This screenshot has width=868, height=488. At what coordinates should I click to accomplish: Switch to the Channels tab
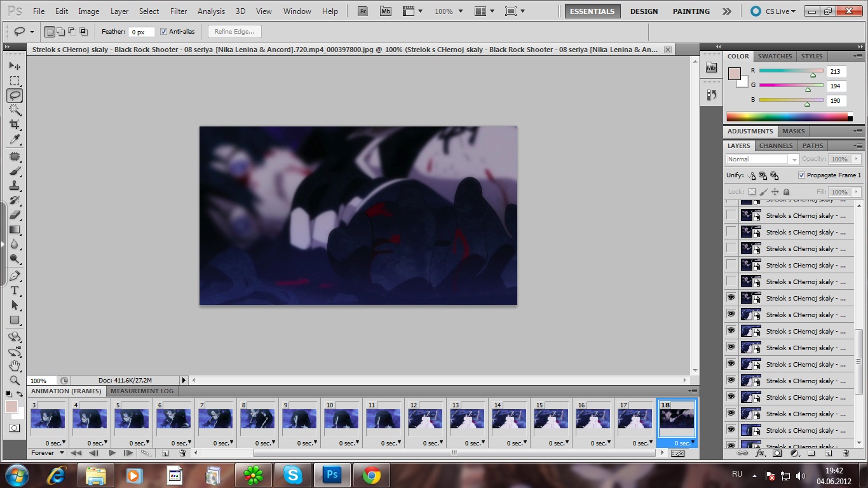point(776,146)
